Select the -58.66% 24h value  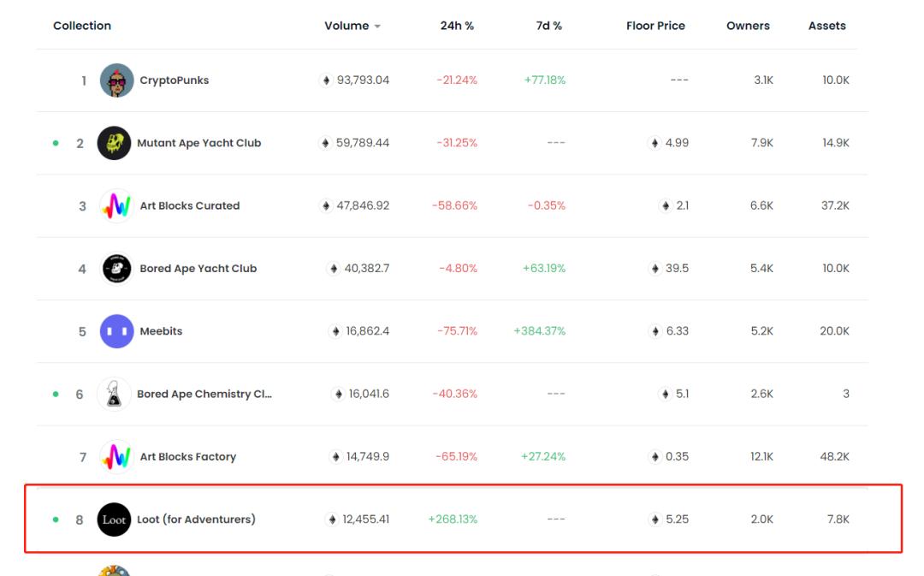(454, 205)
